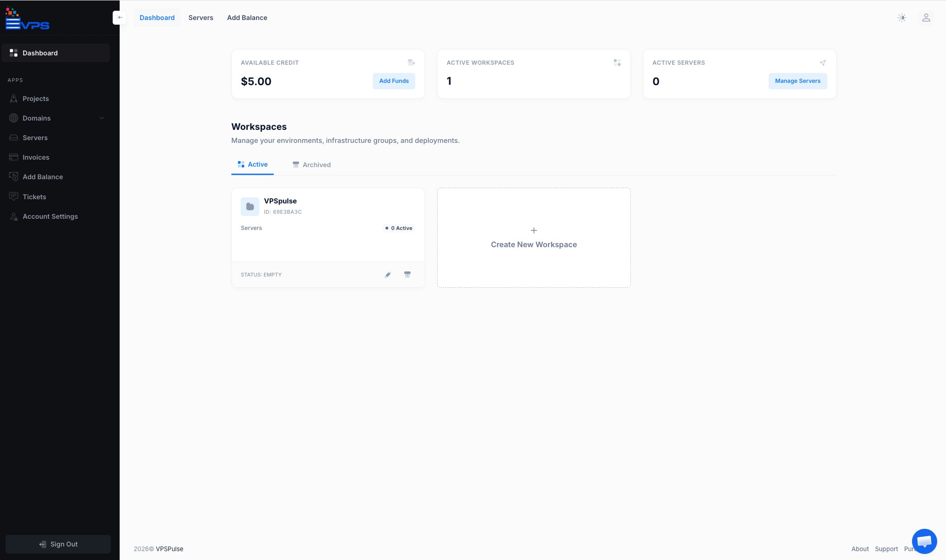Expand the Domains submenu chevron
946x560 pixels.
point(101,118)
